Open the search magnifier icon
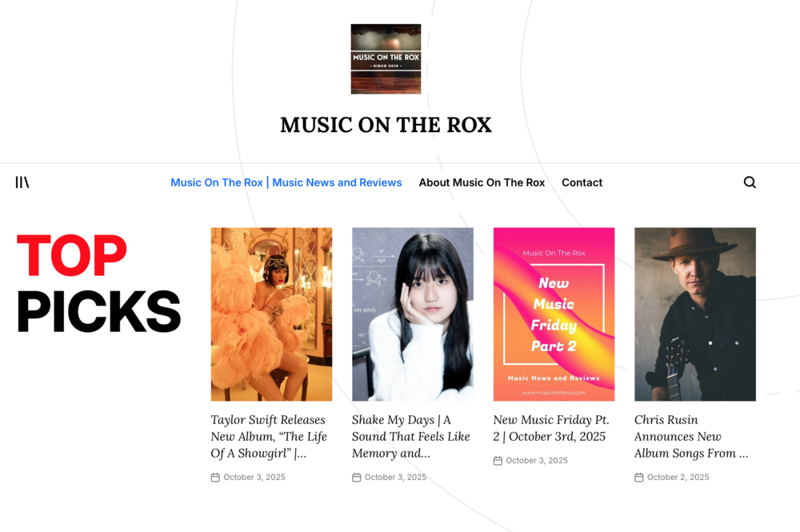This screenshot has height=532, width=800. pos(750,182)
